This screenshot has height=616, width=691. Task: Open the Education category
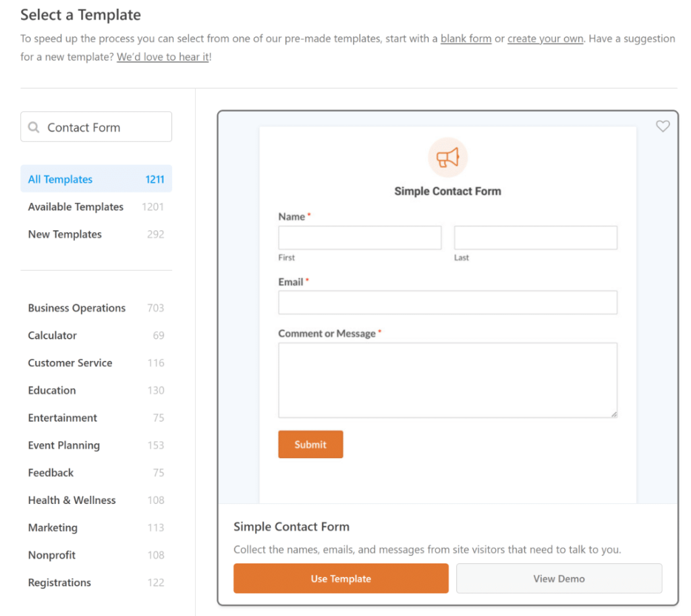pos(52,390)
